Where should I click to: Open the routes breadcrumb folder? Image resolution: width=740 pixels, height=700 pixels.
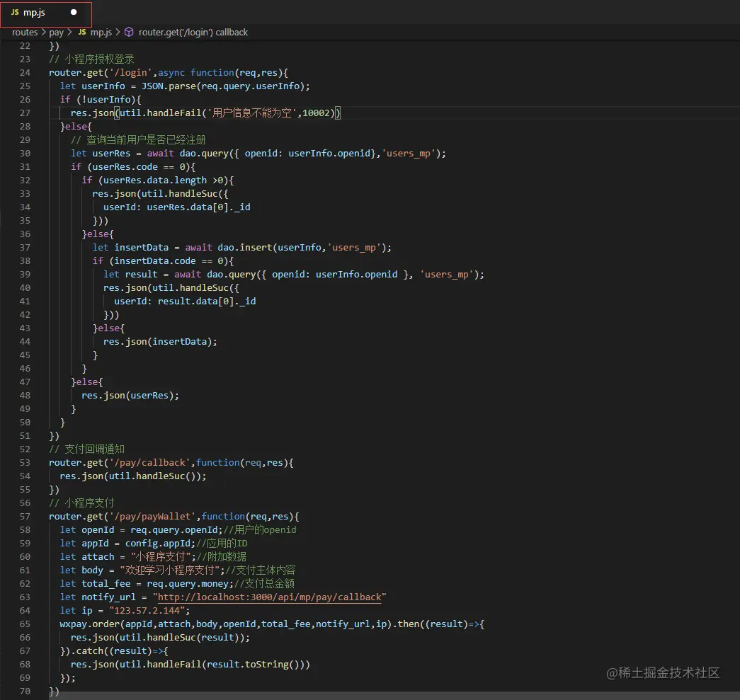click(25, 33)
